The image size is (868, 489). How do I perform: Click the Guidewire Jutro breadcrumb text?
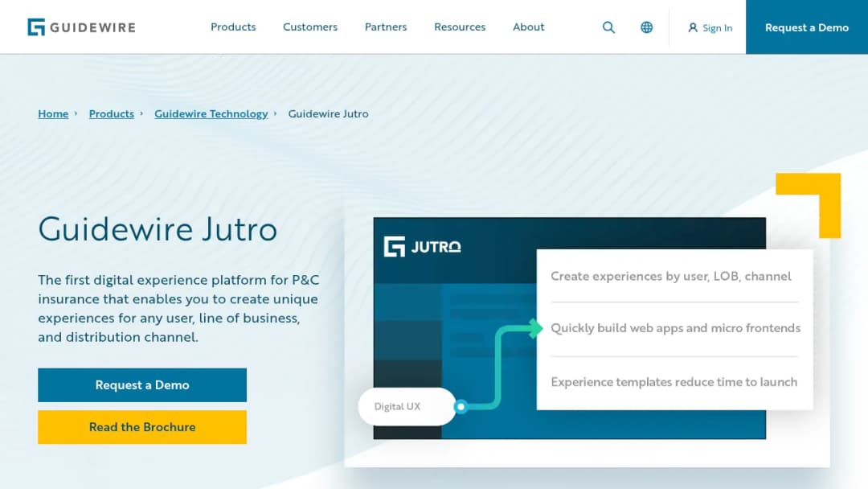pos(328,113)
